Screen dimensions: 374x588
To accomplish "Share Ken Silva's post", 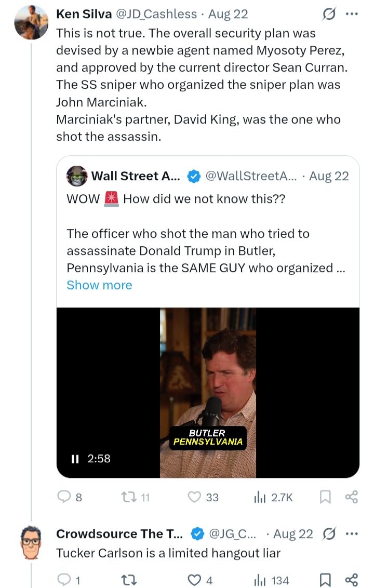I will 352,497.
